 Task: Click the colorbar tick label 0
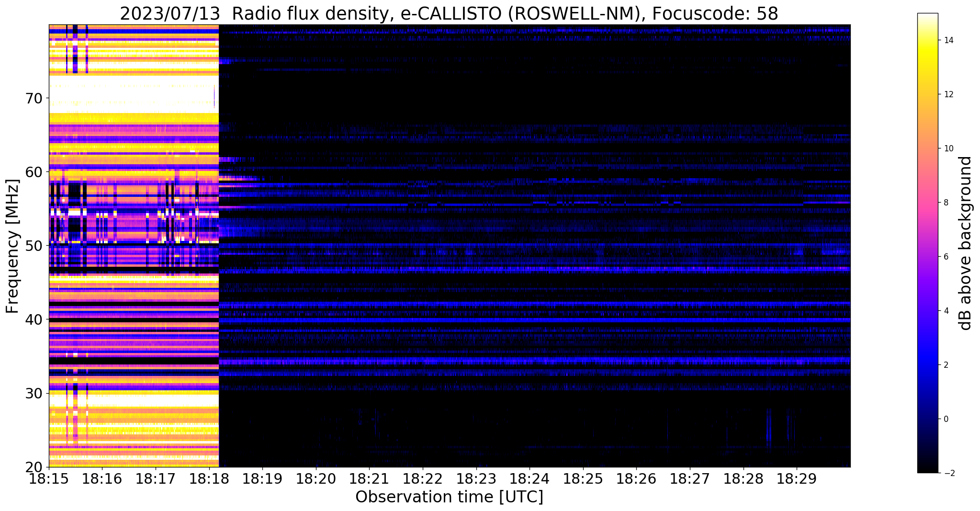click(946, 419)
